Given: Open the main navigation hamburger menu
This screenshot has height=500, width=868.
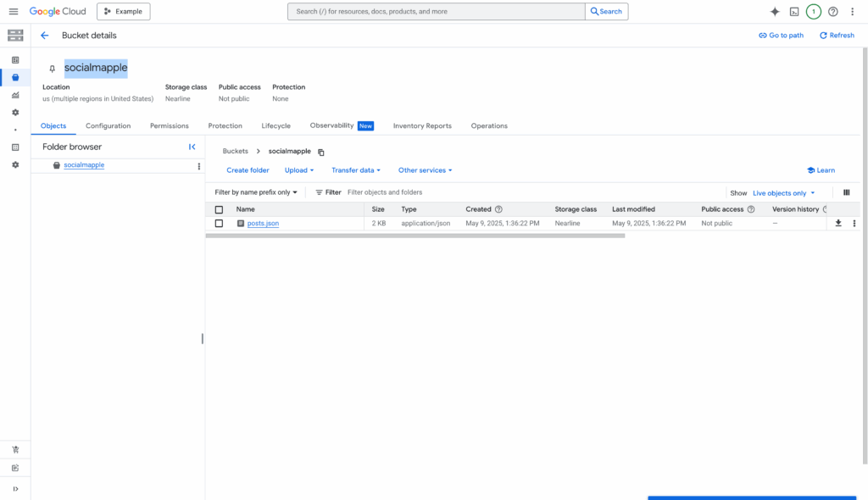Looking at the screenshot, I should pyautogui.click(x=14, y=11).
